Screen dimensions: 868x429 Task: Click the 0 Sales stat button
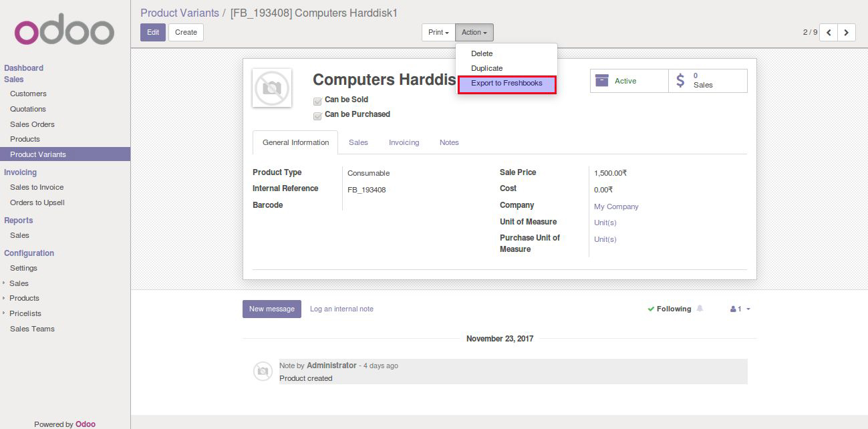[x=708, y=81]
